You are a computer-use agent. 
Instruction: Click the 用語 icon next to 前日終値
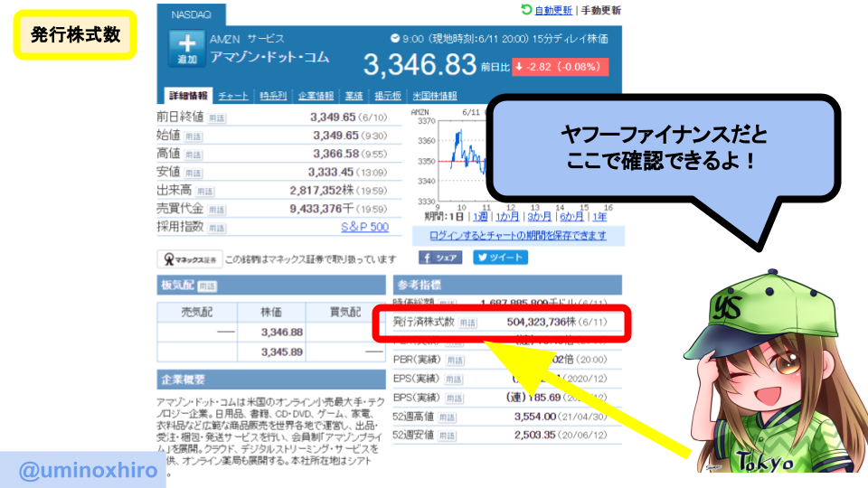point(216,117)
